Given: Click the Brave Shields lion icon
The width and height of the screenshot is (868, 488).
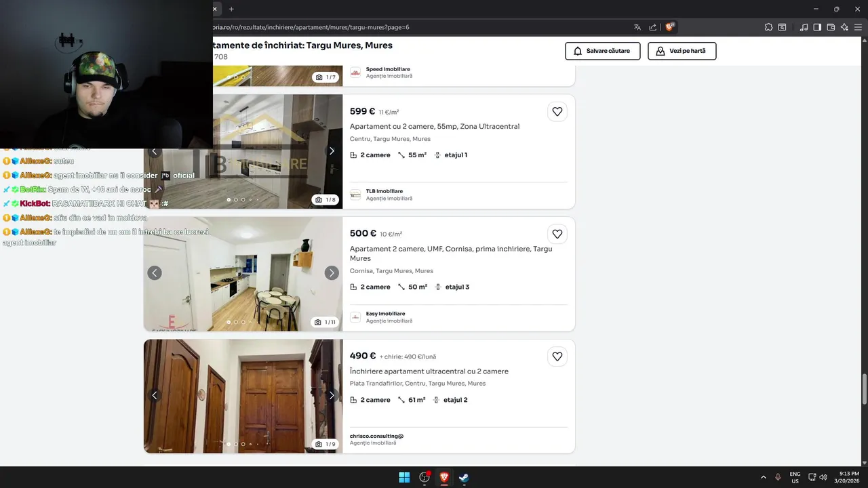Looking at the screenshot, I should pyautogui.click(x=669, y=27).
